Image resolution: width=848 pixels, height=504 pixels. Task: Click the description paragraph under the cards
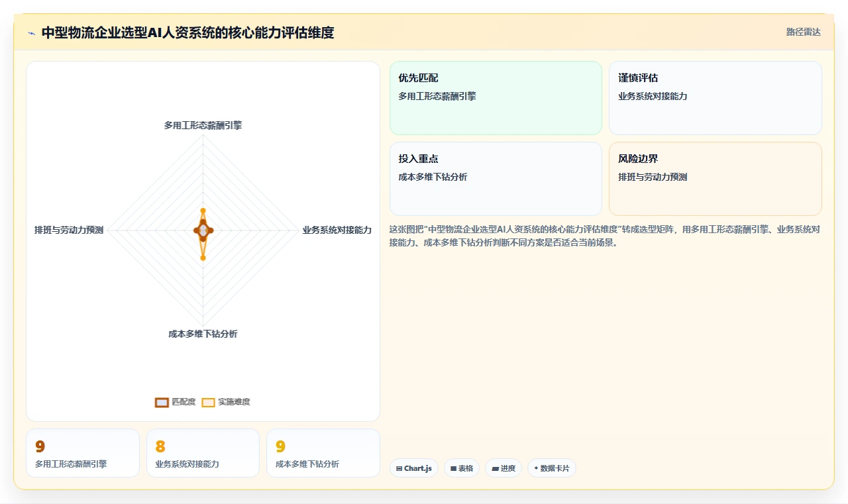(x=605, y=236)
